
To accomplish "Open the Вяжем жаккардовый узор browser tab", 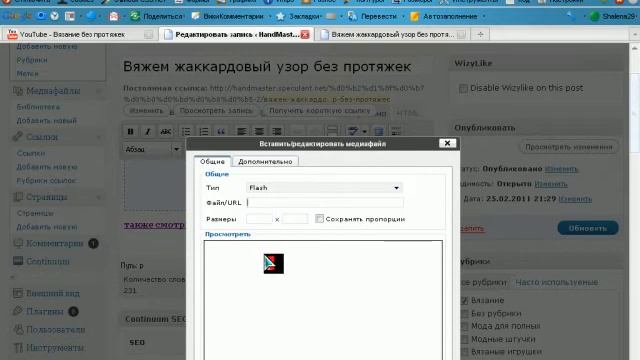I will [394, 35].
